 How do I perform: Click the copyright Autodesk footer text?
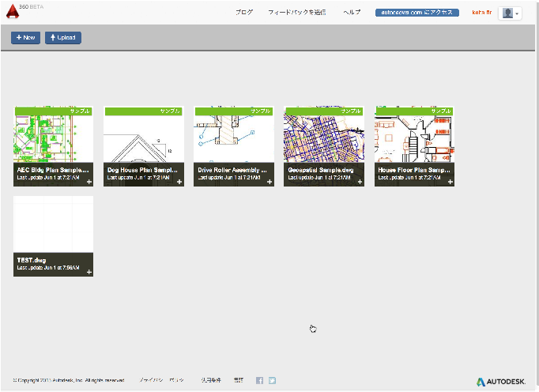tap(69, 380)
